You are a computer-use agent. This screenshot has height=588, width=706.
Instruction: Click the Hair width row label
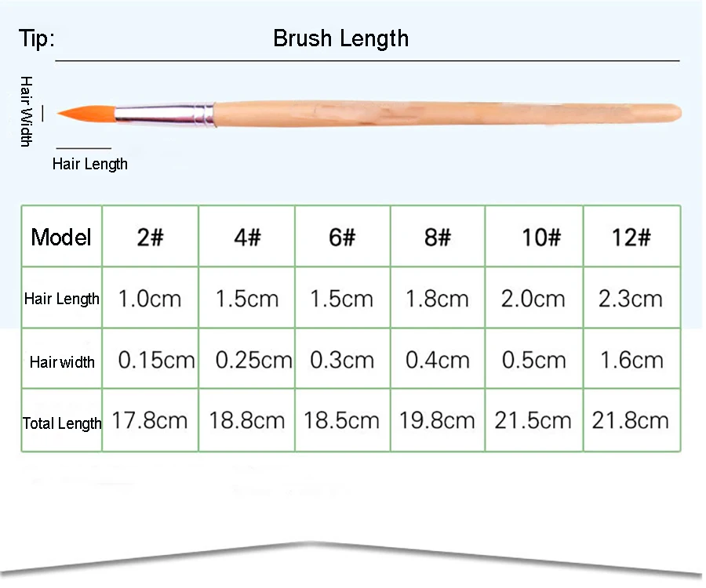62,361
